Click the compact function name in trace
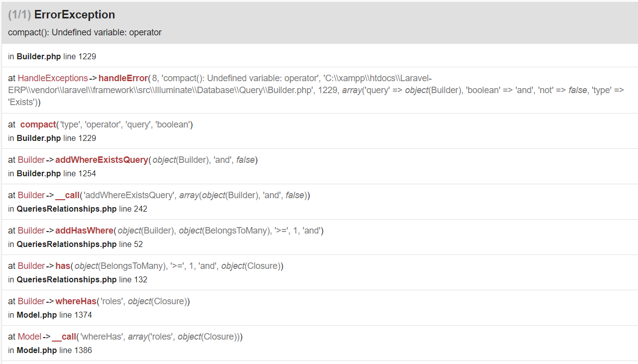This screenshot has width=638, height=364. pyautogui.click(x=38, y=124)
